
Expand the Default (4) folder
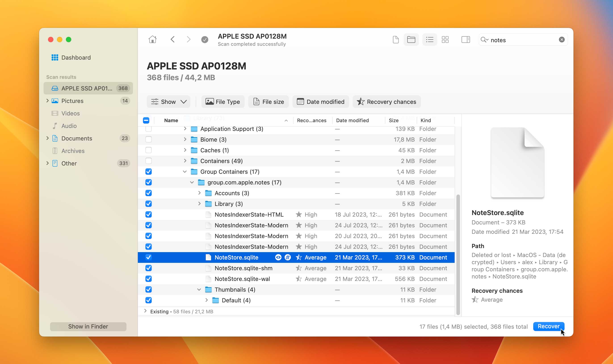(206, 300)
